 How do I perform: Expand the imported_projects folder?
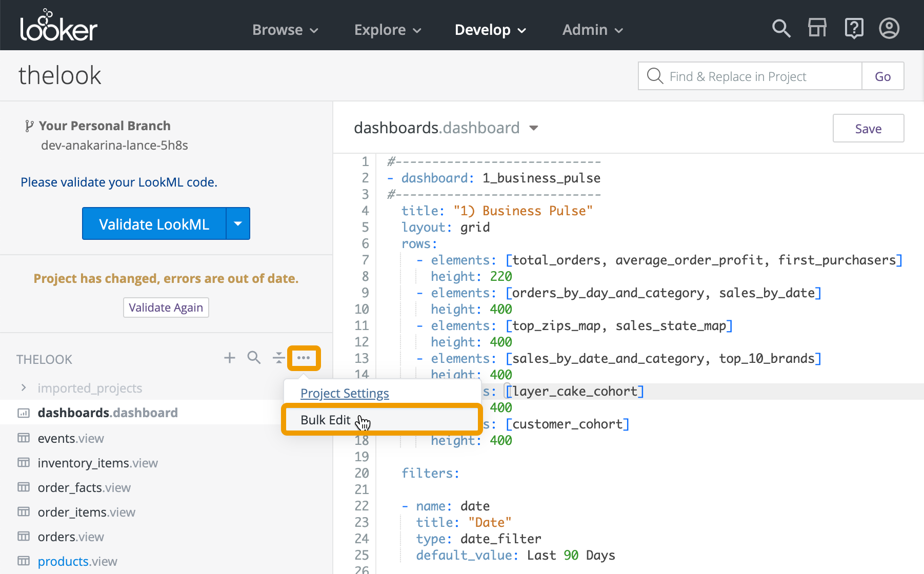24,388
